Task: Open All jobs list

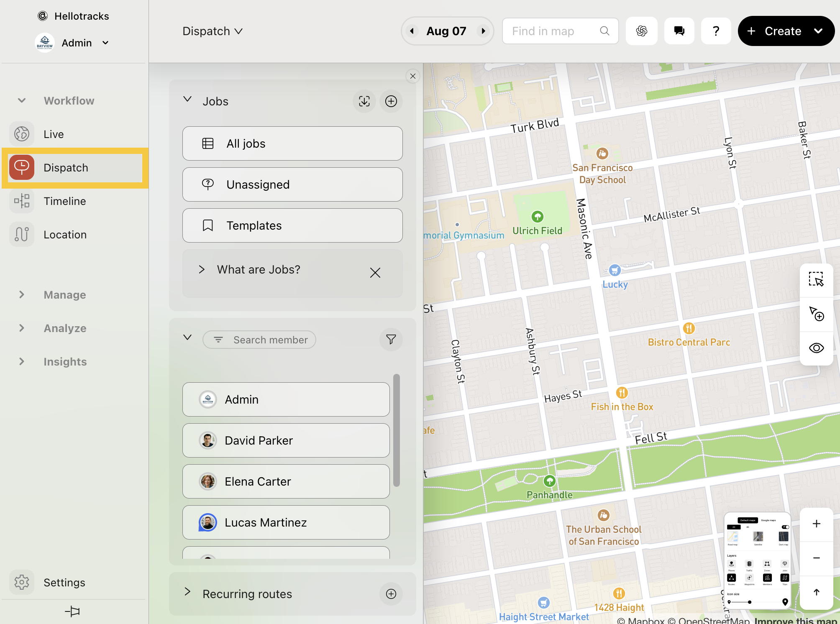Action: pyautogui.click(x=292, y=143)
